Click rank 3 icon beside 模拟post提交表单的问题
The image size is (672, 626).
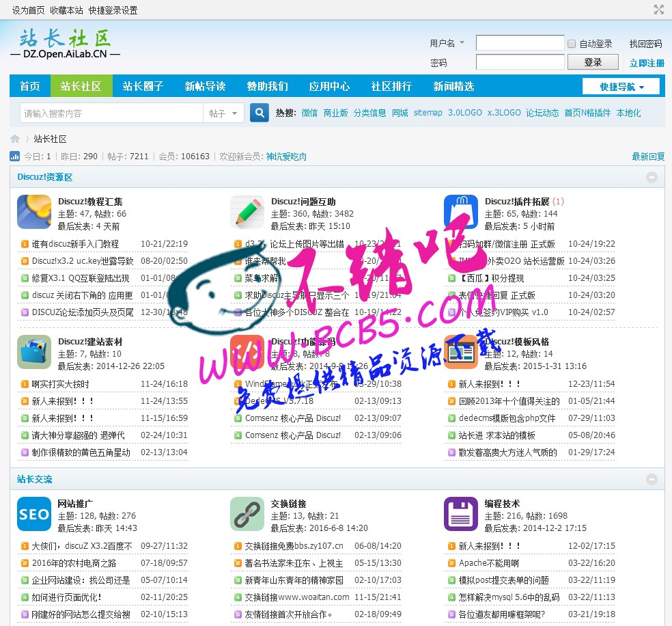(x=451, y=580)
